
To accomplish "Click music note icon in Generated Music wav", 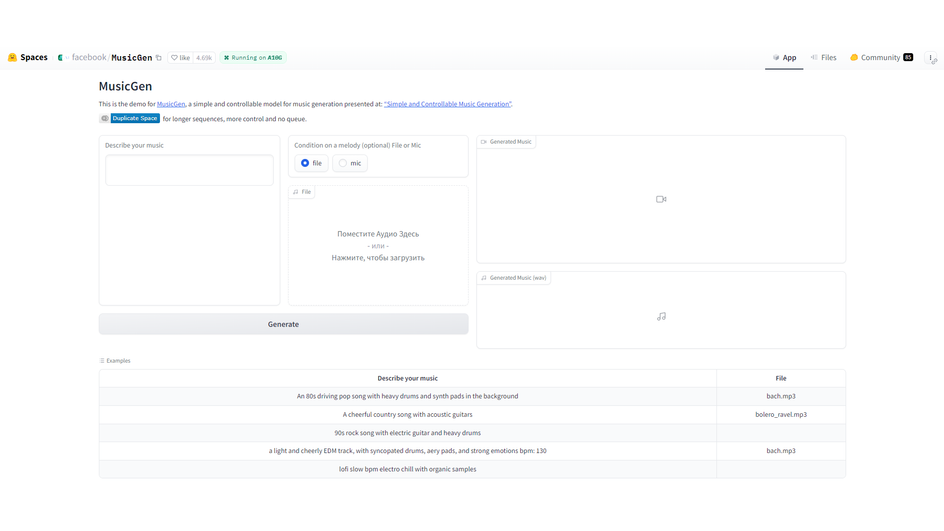I will (661, 317).
